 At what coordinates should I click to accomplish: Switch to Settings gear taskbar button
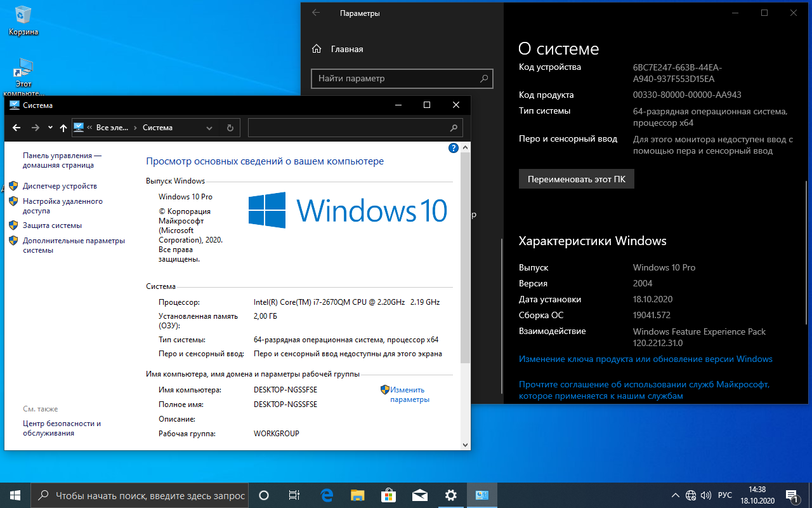pos(451,495)
